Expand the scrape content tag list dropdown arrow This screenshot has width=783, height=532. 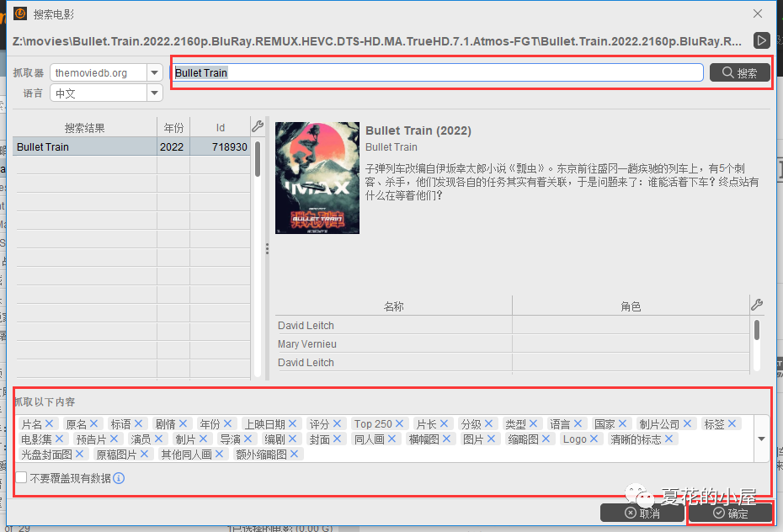point(761,439)
